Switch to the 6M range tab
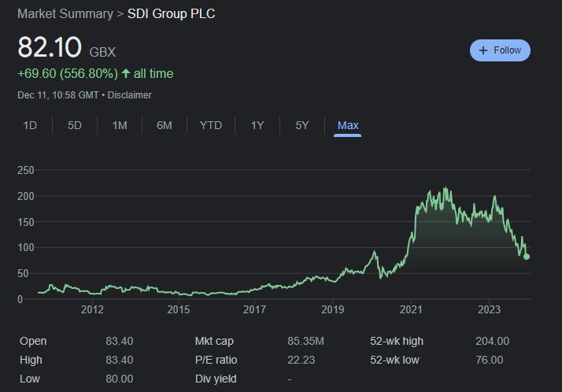The width and height of the screenshot is (562, 392). click(x=165, y=125)
